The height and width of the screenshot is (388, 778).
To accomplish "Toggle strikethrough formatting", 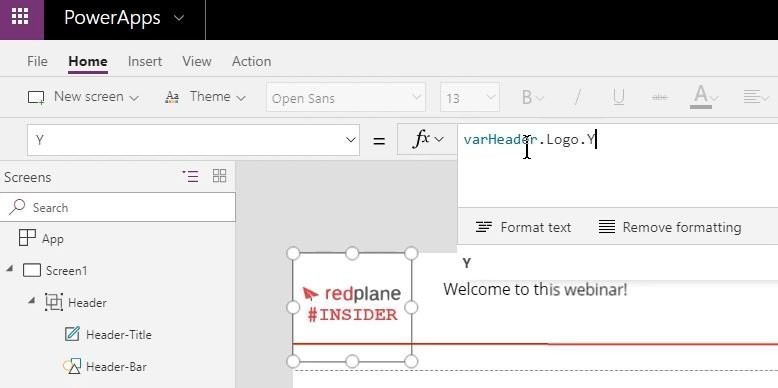I will click(x=659, y=97).
